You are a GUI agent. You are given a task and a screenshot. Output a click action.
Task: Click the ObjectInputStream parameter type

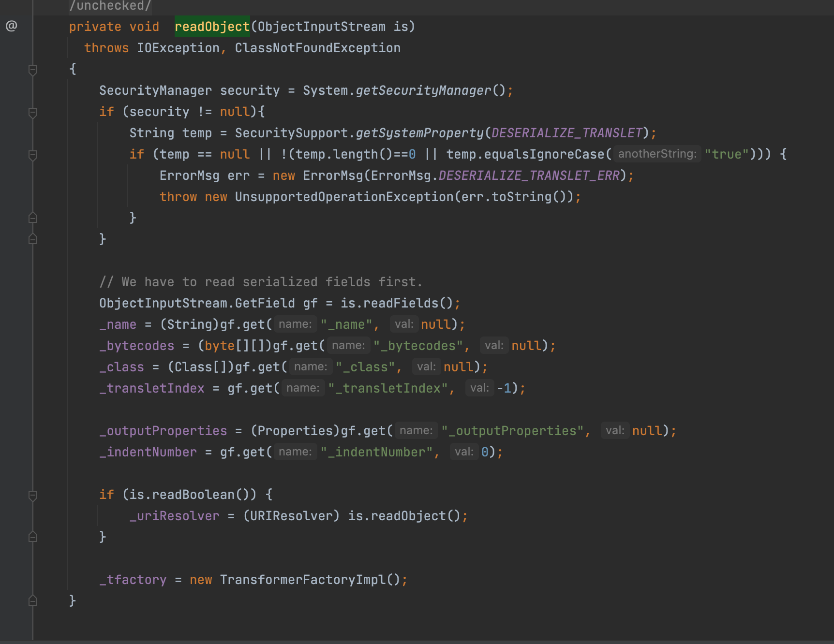click(321, 27)
